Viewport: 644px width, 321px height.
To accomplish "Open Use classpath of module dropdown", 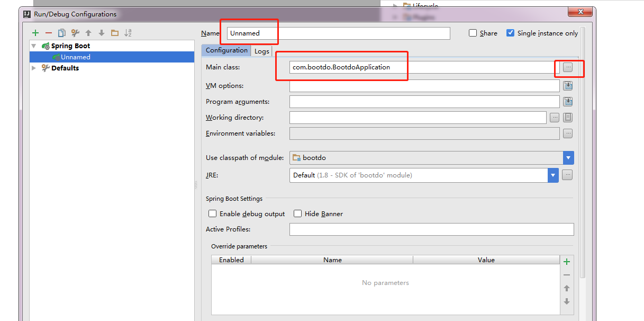I will (x=568, y=157).
